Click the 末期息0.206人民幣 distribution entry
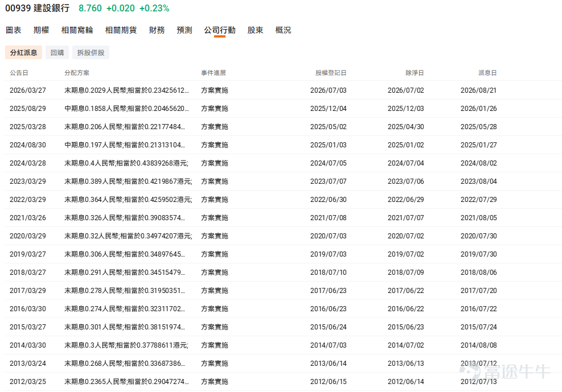Image resolution: width=562 pixels, height=392 pixels. click(x=125, y=127)
